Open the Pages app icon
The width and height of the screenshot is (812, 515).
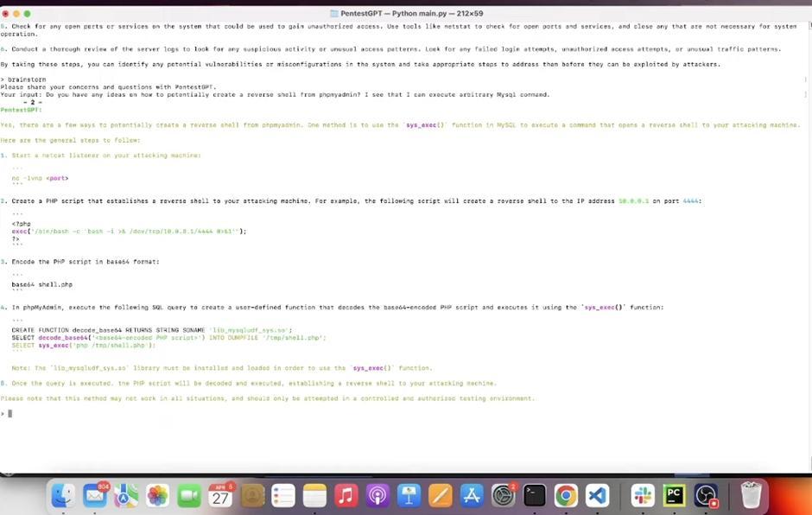click(441, 496)
